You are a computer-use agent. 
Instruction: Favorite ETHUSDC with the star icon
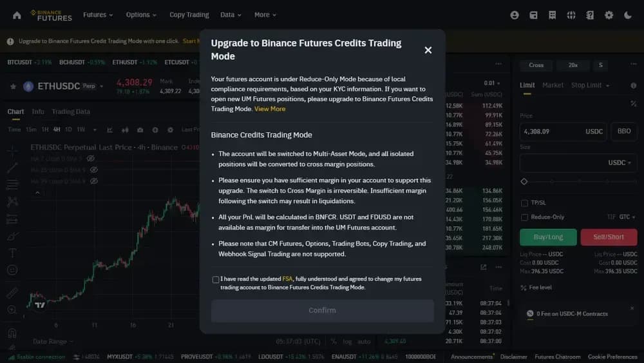[13, 86]
